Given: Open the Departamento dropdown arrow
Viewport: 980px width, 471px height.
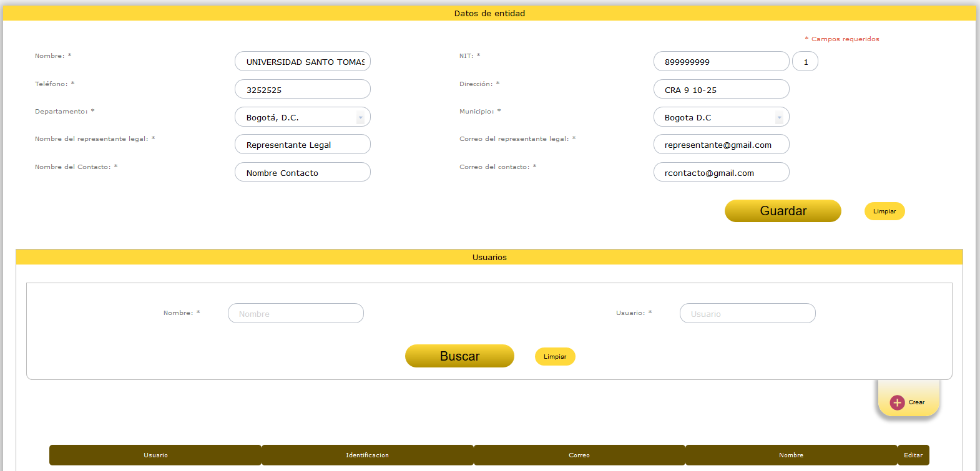Looking at the screenshot, I should click(360, 117).
